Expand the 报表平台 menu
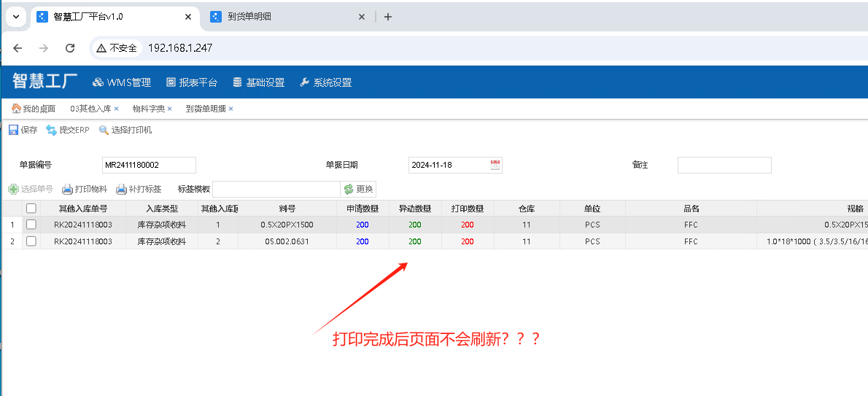This screenshot has width=868, height=396. click(192, 82)
